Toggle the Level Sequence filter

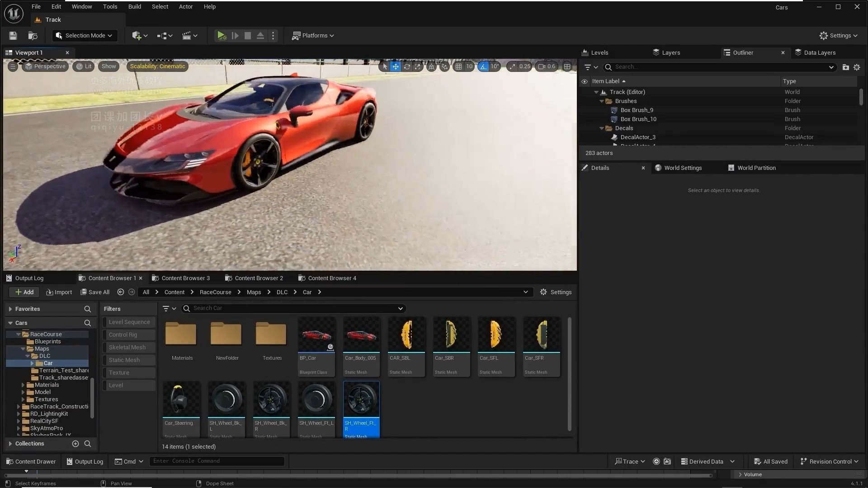(x=129, y=322)
